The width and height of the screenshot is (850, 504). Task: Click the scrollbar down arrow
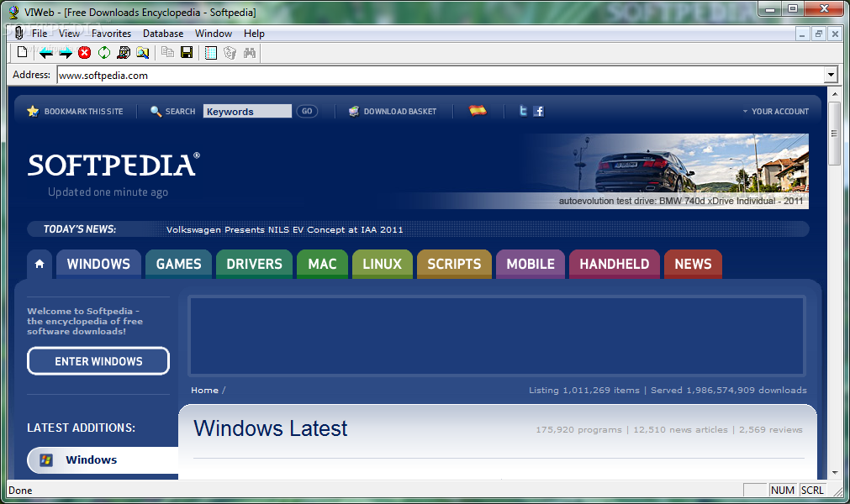pyautogui.click(x=834, y=473)
